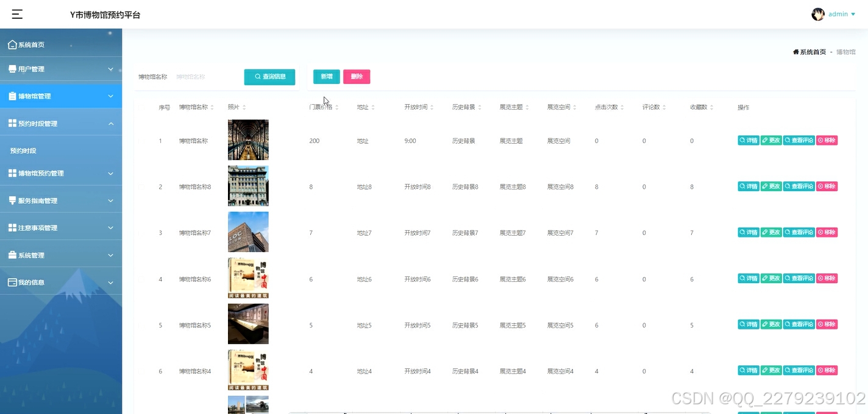Click the 9:00 opening time cell
This screenshot has width=868, height=414.
click(410, 141)
